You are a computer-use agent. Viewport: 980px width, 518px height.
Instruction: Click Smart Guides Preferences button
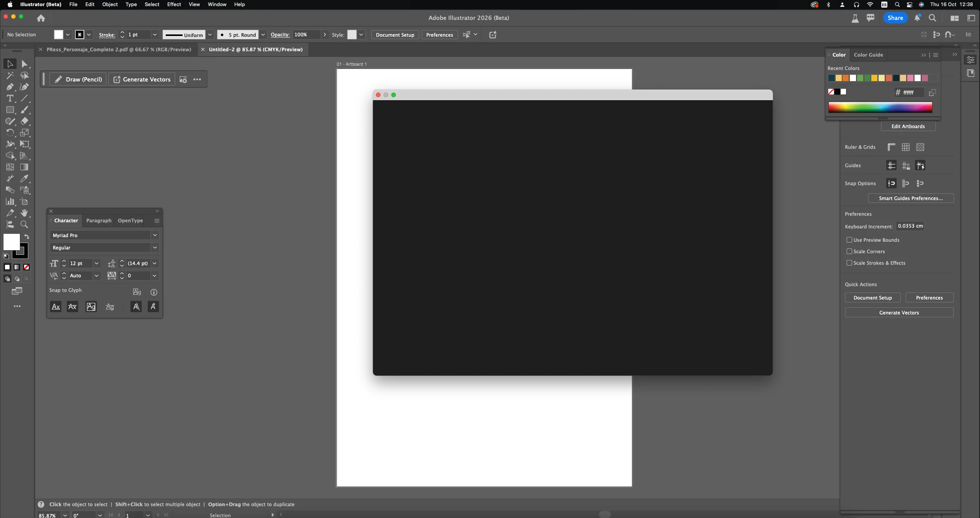(x=910, y=198)
